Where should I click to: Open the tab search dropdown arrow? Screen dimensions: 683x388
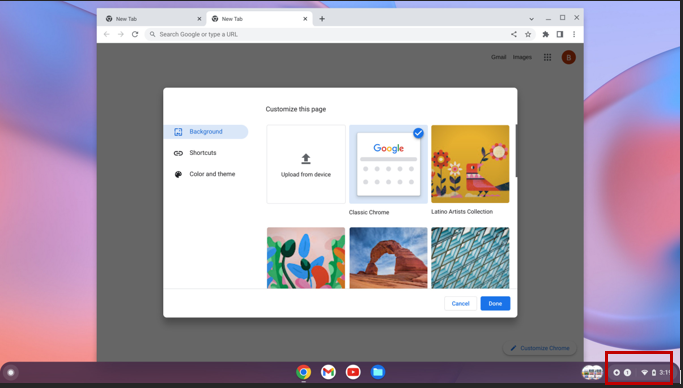531,19
